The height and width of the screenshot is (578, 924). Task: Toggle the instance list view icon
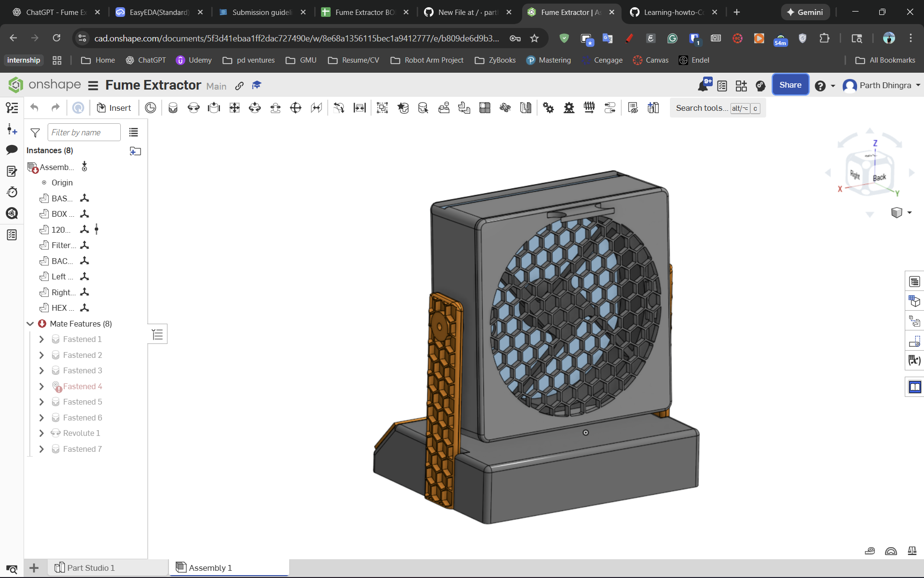133,132
